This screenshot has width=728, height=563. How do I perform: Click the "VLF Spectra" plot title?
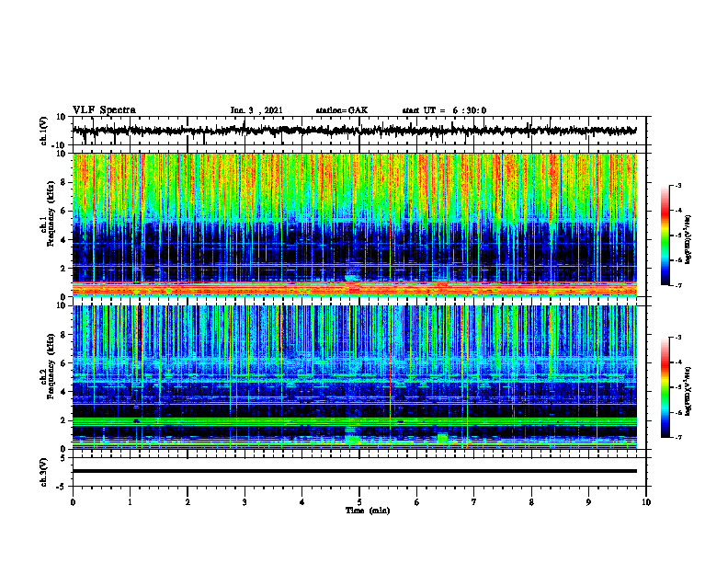[104, 110]
